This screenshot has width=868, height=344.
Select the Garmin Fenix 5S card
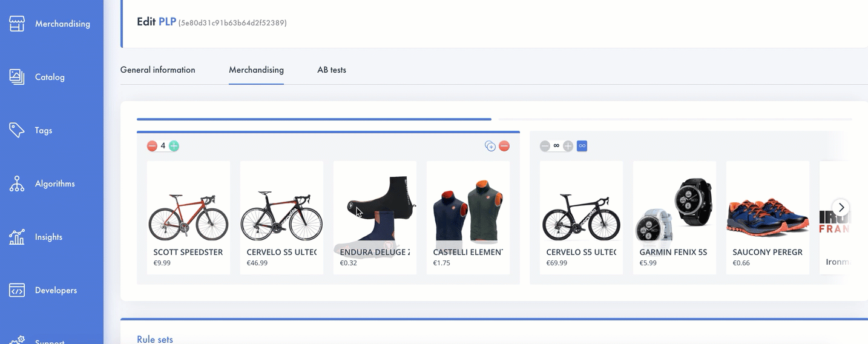tap(674, 217)
